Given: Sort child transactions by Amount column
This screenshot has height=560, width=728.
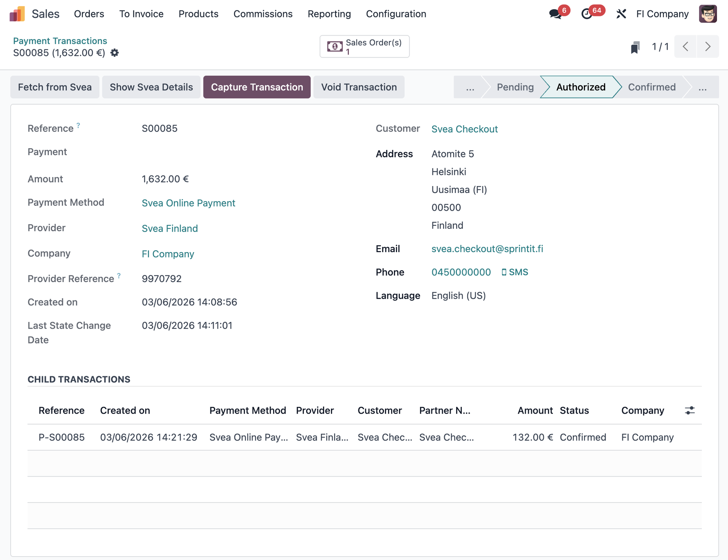Looking at the screenshot, I should click(x=535, y=411).
